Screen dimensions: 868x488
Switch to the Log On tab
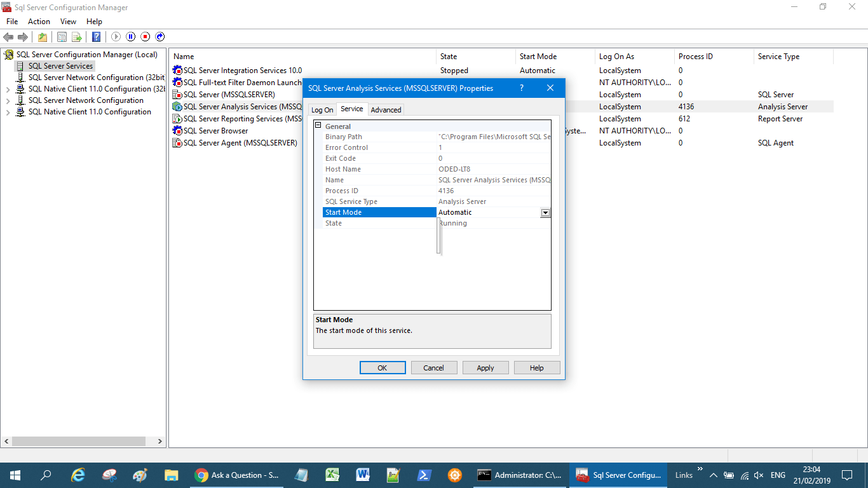pos(322,110)
